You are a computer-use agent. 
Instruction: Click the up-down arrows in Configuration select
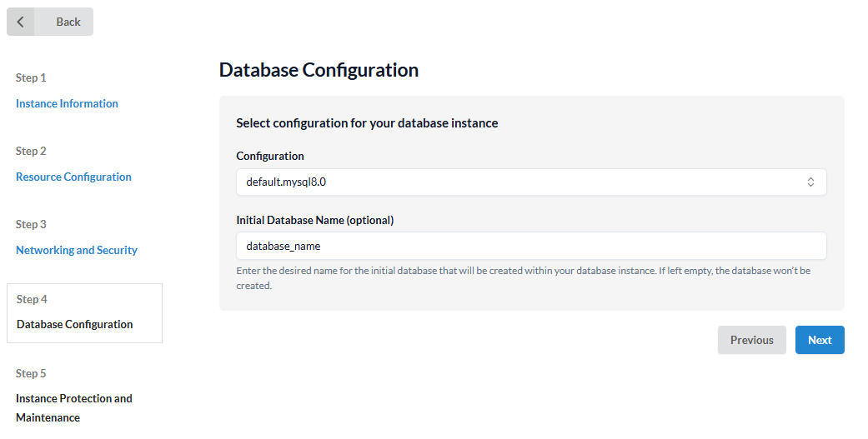[x=810, y=182]
